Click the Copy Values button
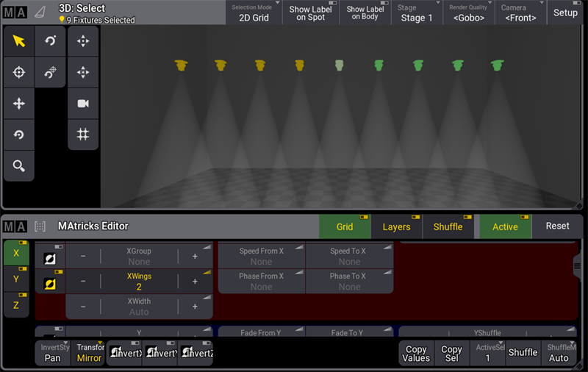This screenshot has width=588, height=372. 416,353
